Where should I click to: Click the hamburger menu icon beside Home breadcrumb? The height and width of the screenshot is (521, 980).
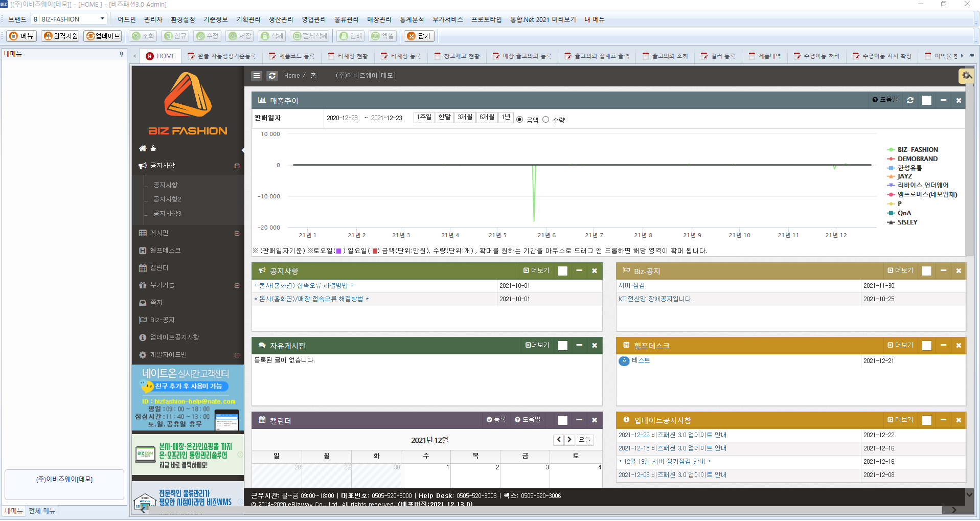(257, 76)
